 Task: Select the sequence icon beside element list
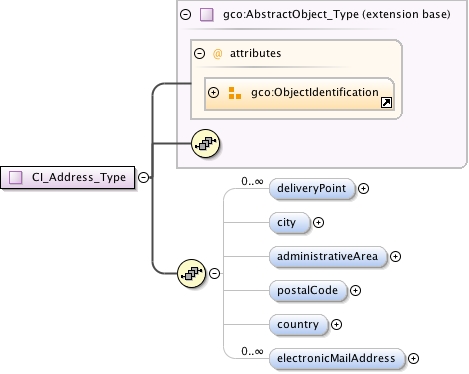point(191,274)
